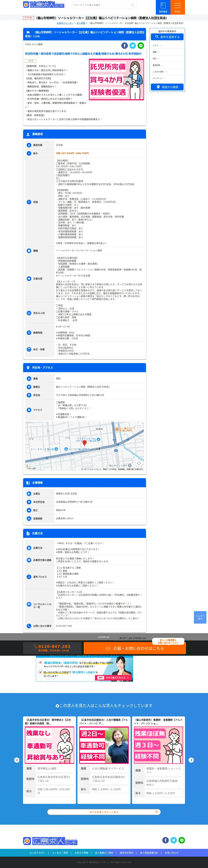Viewport: 208px width, 868px height.
Task: Open the footer 求人掲載のご相談 link
Action: (104, 853)
